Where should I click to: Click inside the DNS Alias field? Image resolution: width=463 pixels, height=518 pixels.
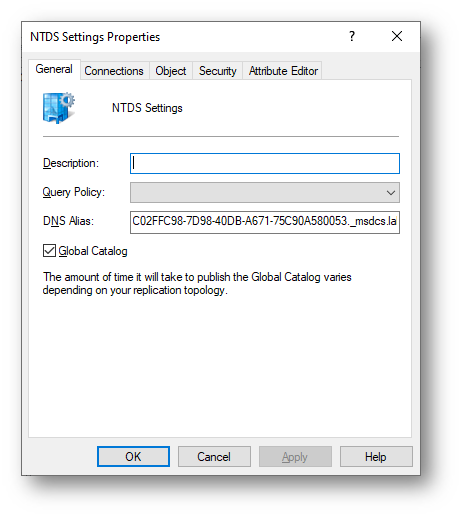pos(265,222)
